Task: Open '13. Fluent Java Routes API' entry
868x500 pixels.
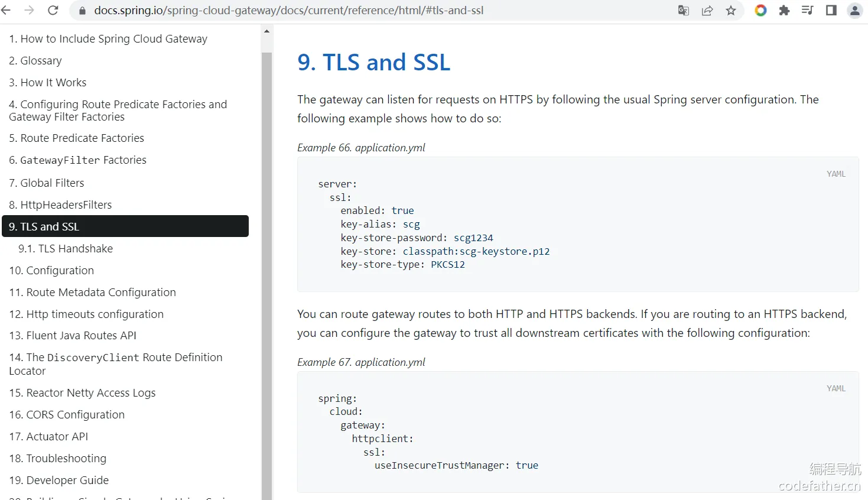Action: tap(73, 336)
